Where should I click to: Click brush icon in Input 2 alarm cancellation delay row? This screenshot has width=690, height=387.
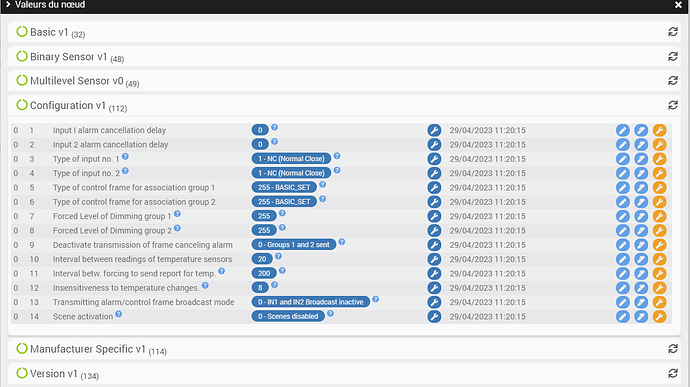click(x=641, y=144)
